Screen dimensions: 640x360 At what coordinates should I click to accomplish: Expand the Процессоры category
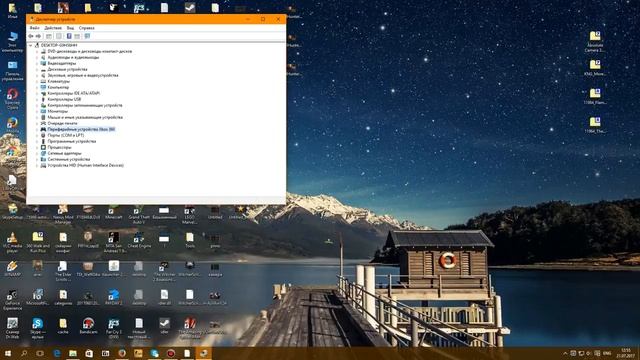(x=37, y=147)
